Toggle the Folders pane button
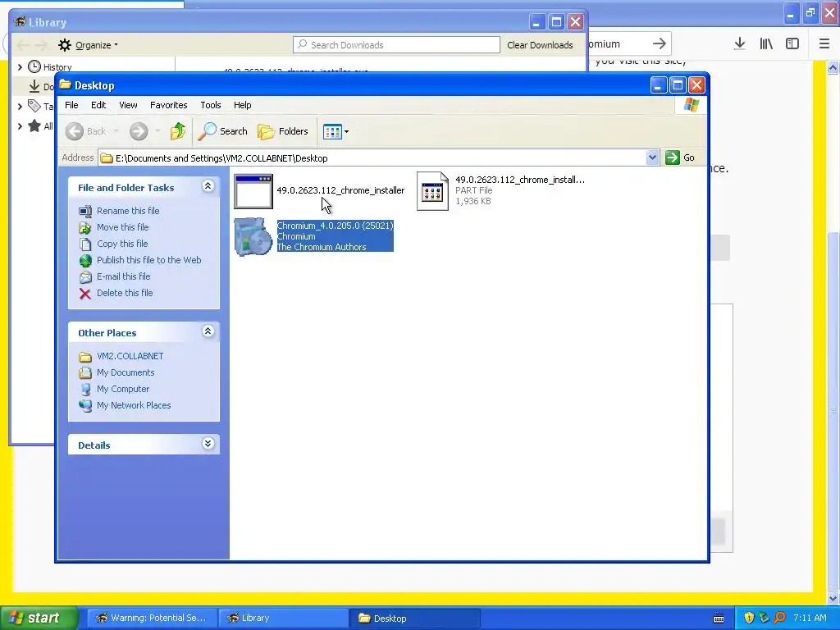Viewport: 840px width, 630px height. pyautogui.click(x=283, y=131)
